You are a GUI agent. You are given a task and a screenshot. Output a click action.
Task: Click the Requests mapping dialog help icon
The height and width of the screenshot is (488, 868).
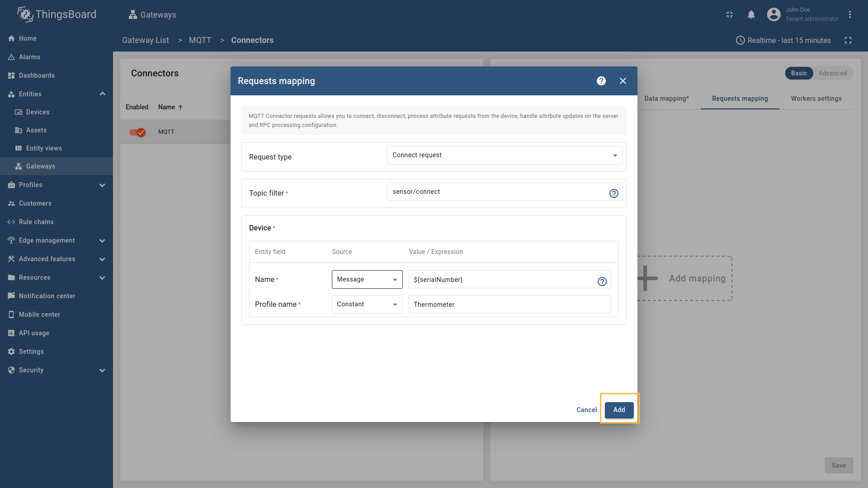tap(601, 81)
